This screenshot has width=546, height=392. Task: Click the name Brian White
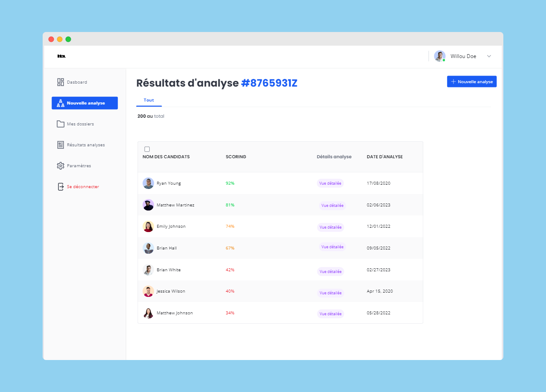(168, 270)
